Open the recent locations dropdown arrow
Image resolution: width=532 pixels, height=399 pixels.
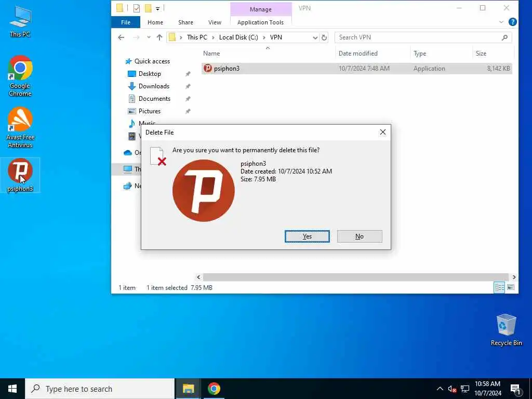pyautogui.click(x=149, y=37)
